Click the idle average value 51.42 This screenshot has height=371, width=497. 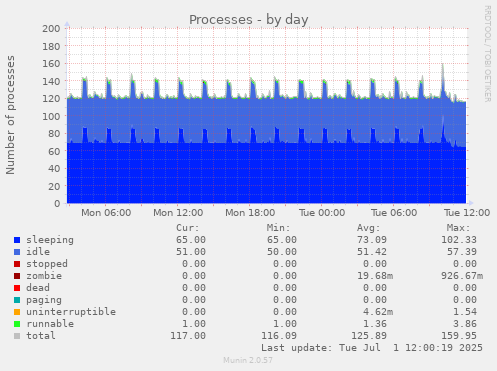[x=372, y=252]
